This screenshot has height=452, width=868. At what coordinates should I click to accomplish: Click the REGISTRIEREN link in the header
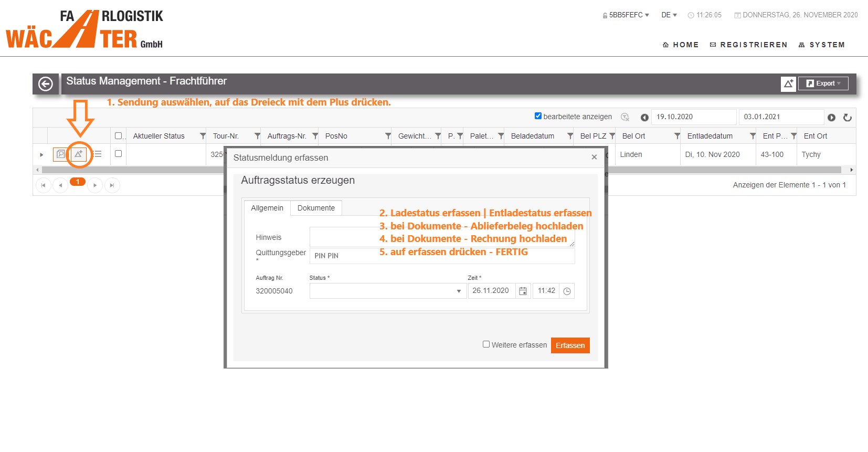[748, 45]
